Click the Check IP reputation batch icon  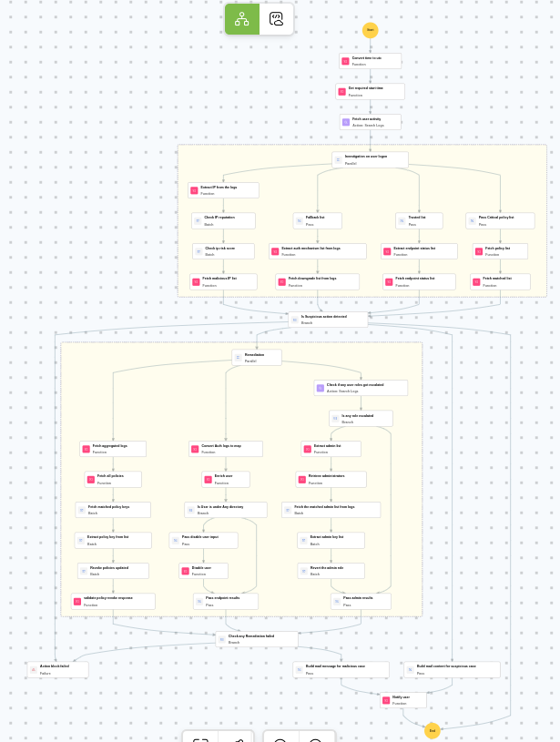click(x=198, y=221)
